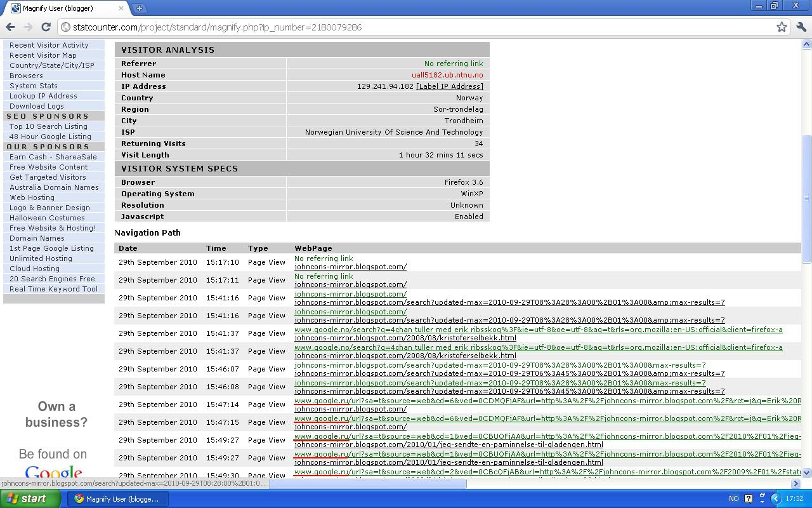Screen dimensions: 812x508
Task: Open Top 10 Search Listing sponsor link
Action: (x=48, y=126)
